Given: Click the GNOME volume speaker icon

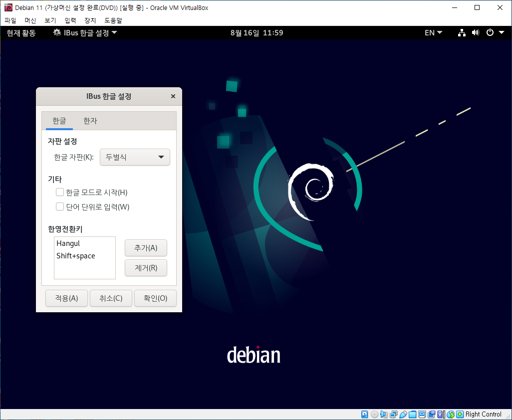Looking at the screenshot, I should coord(476,32).
